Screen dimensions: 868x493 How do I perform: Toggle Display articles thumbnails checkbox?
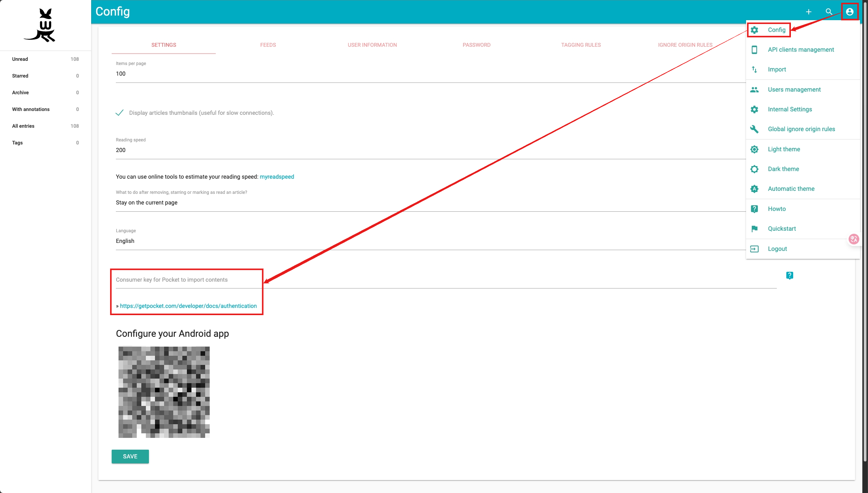pyautogui.click(x=120, y=113)
